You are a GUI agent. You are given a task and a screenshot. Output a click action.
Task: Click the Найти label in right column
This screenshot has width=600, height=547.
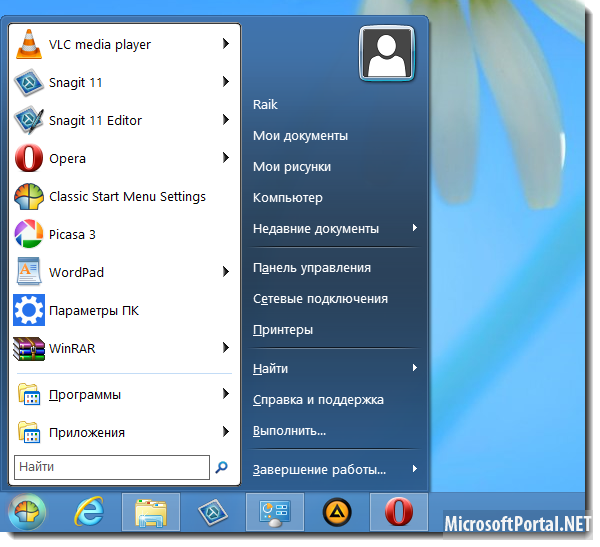tap(270, 369)
